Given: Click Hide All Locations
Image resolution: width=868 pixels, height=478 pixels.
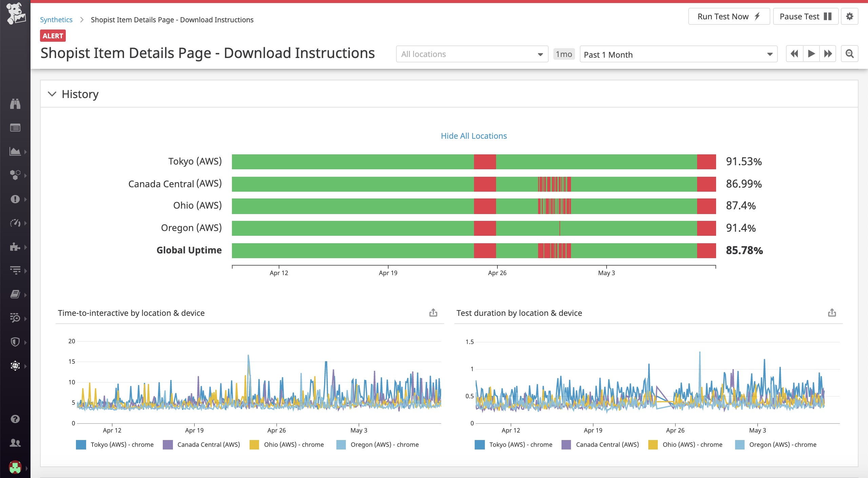Looking at the screenshot, I should 473,136.
